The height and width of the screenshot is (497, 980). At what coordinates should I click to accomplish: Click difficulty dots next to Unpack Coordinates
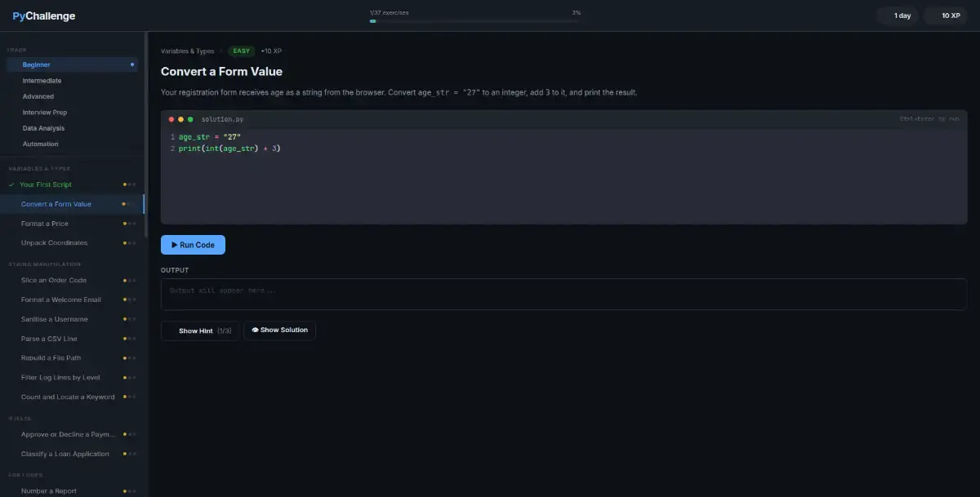129,243
